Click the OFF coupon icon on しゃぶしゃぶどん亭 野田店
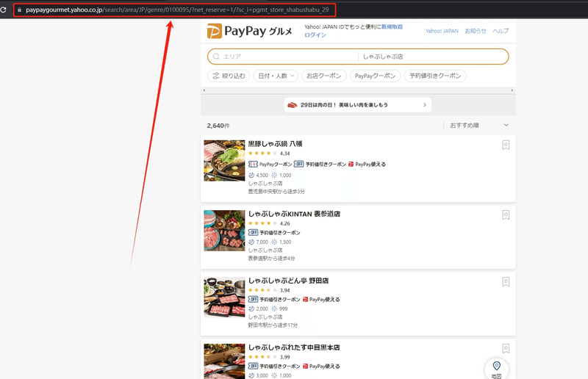This screenshot has width=588, height=379. tap(253, 299)
